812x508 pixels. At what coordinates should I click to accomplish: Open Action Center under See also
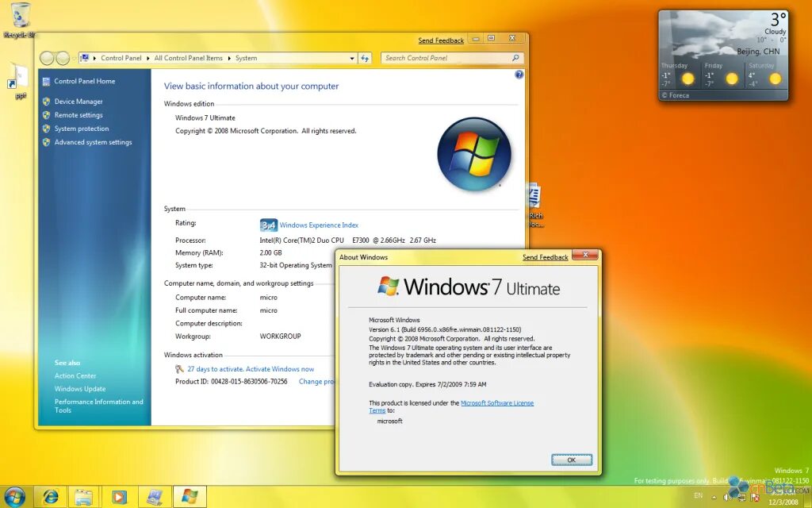point(75,375)
